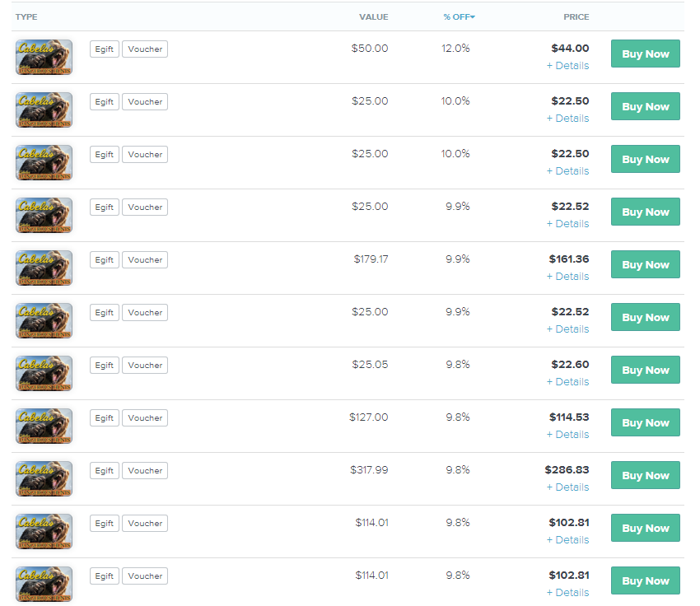Click the TYPE column header

point(26,17)
